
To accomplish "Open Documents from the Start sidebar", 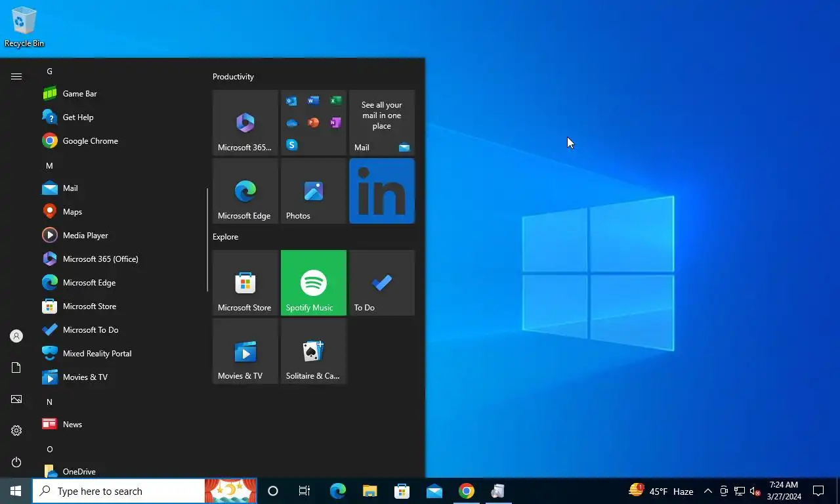I will [x=16, y=367].
